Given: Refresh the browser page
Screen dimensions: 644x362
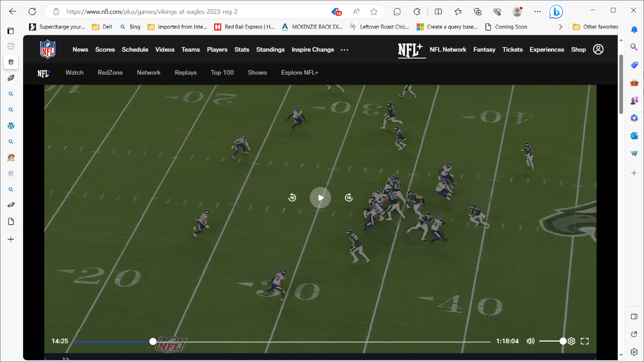Looking at the screenshot, I should [x=32, y=11].
